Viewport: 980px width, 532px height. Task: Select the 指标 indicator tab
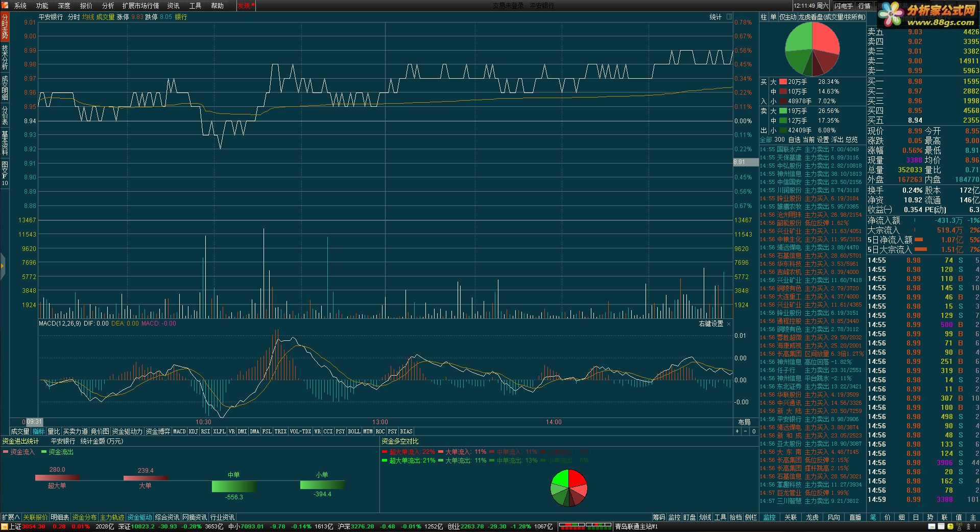pos(38,431)
